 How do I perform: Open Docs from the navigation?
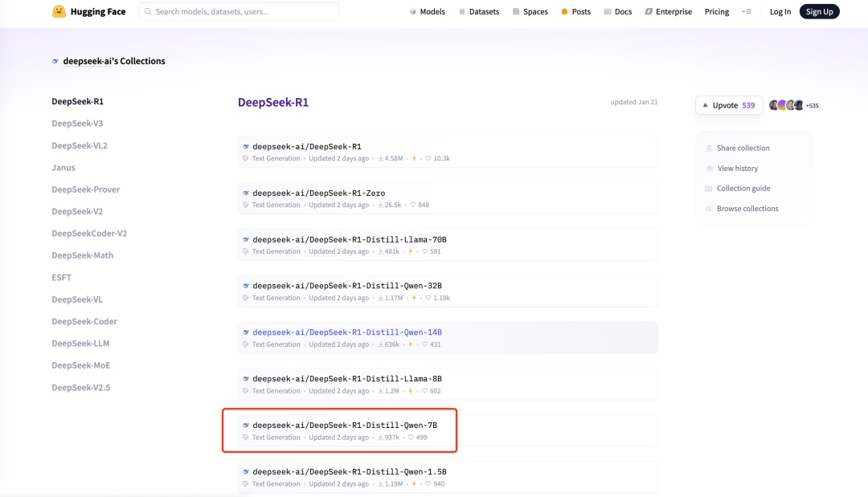[x=618, y=11]
